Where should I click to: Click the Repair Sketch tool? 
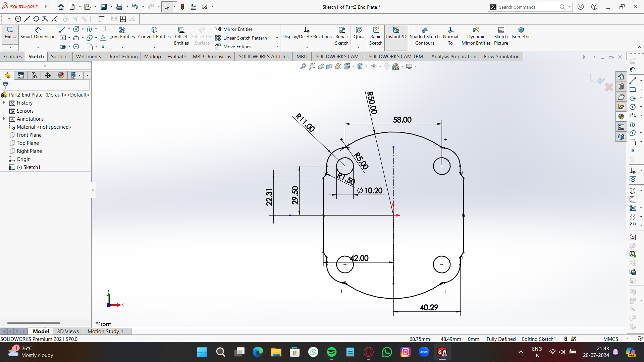point(341,36)
